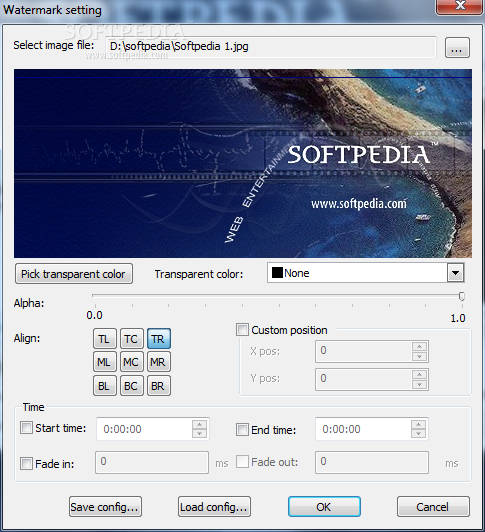Increase End time with up arrow

coord(418,424)
